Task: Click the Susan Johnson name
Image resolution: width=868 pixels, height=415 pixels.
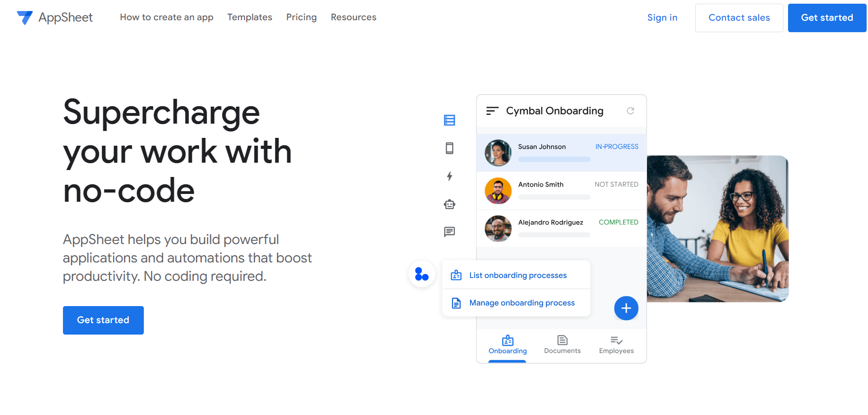Action: tap(542, 147)
